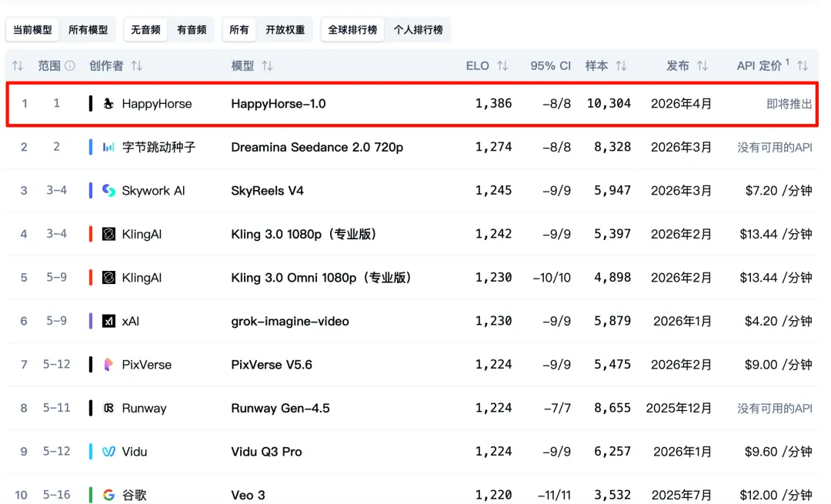The height and width of the screenshot is (504, 831).
Task: Open Dreamina Seedance 2.0 720p model
Action: click(x=317, y=147)
